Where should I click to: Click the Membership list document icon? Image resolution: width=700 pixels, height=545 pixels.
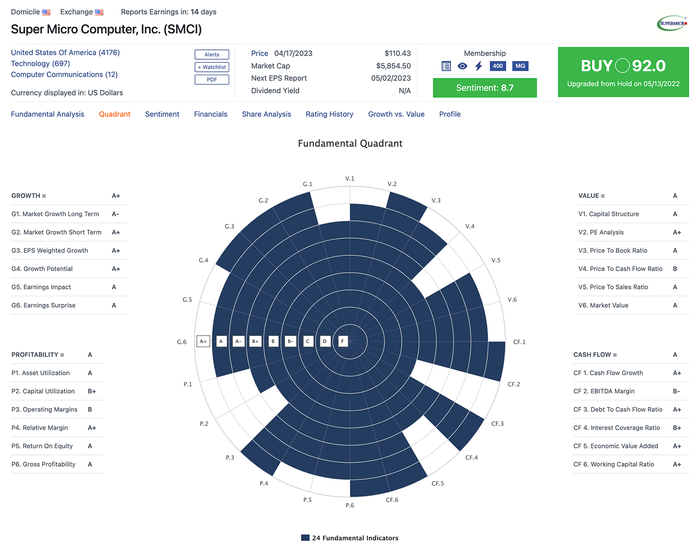pos(447,66)
